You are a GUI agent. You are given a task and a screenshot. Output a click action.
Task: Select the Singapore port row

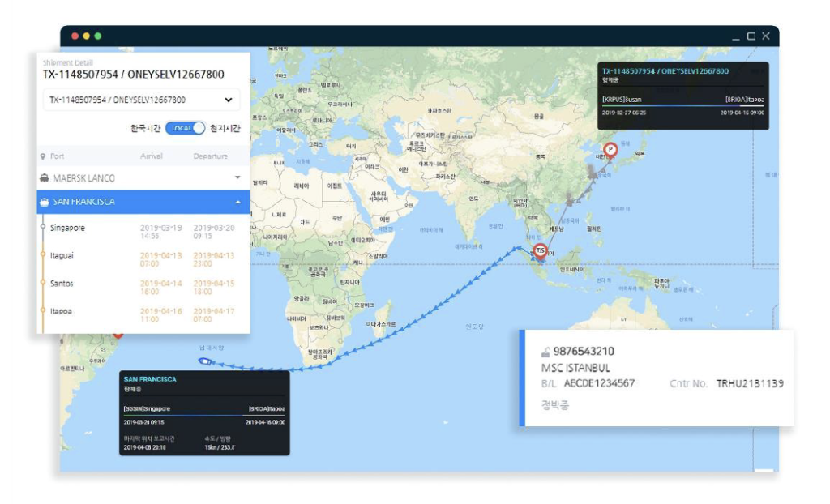pyautogui.click(x=143, y=232)
